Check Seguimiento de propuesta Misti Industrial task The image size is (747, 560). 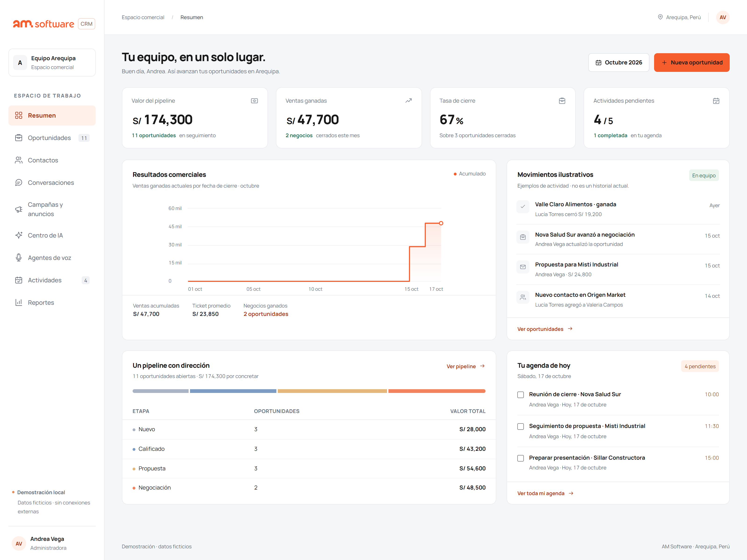click(x=520, y=426)
